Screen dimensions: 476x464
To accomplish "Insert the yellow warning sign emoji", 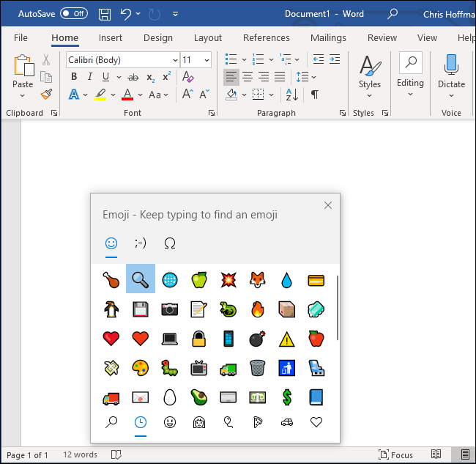I will 286,339.
